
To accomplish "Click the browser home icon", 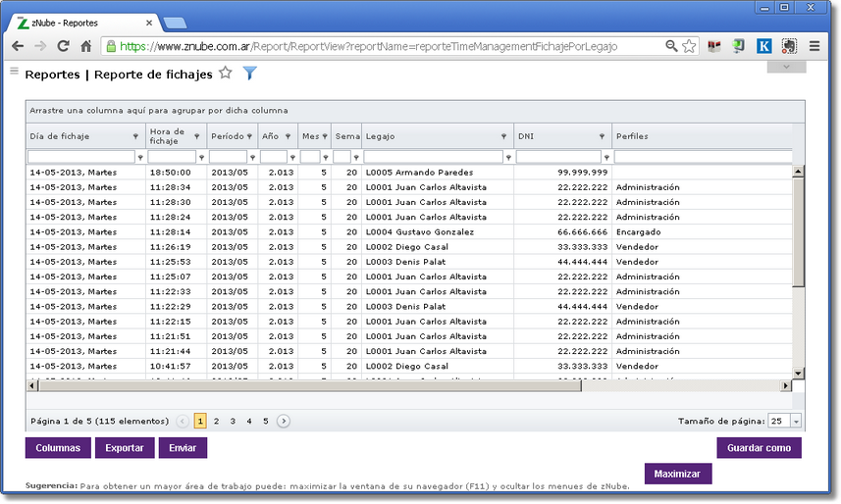I will coord(86,46).
